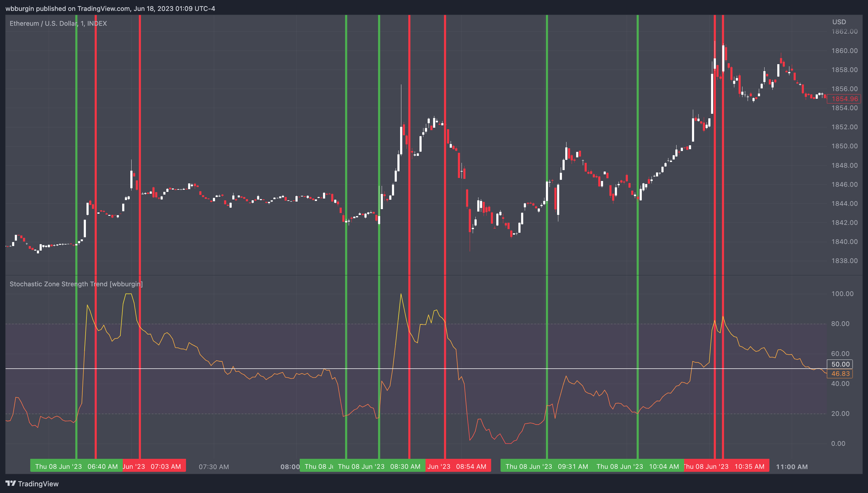Click the 1838.00 price axis label
Viewport: 868px width, 493px height.
[x=844, y=261]
